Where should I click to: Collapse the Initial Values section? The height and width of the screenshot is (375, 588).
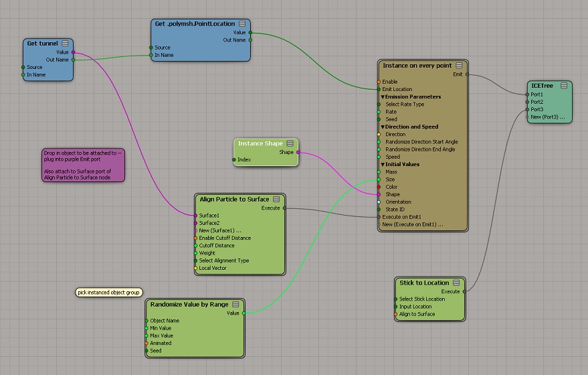click(383, 165)
